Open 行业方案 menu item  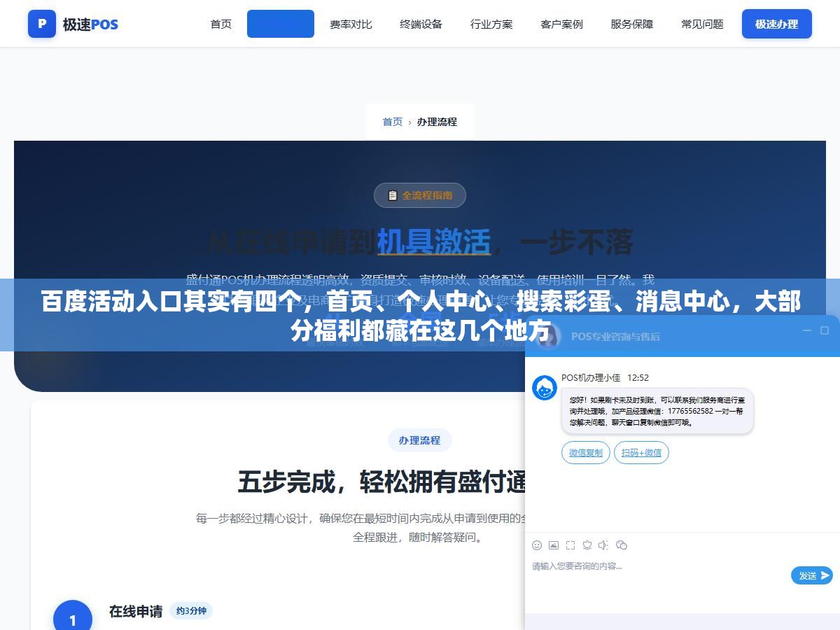click(491, 24)
